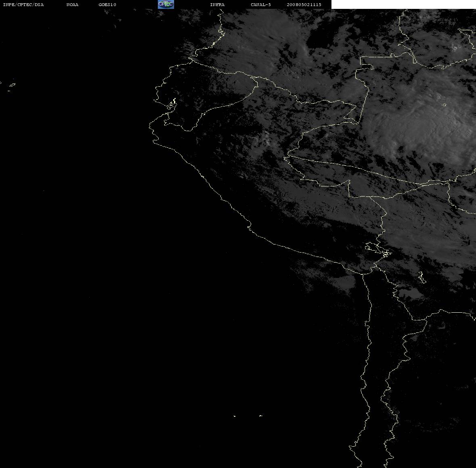This screenshot has width=476, height=468.
Task: Click the NOAA label in the header
Action: point(72,4)
